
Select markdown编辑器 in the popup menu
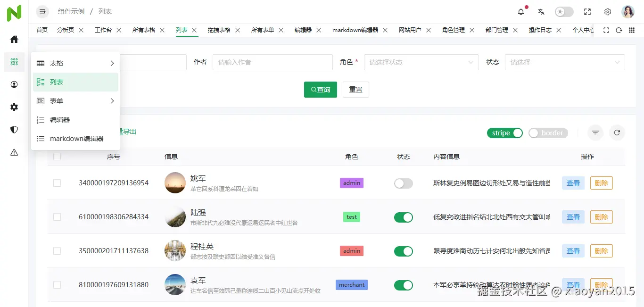[75, 139]
